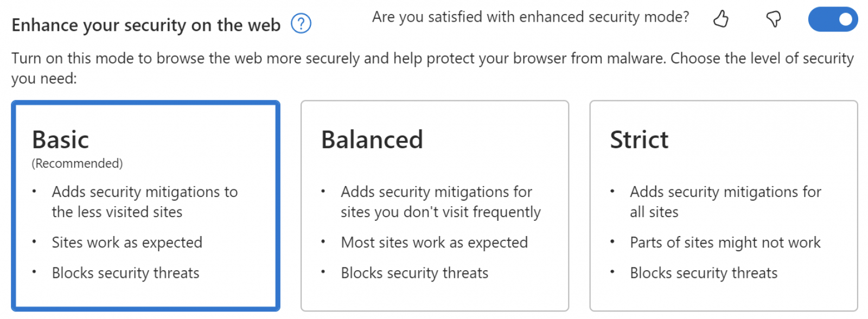Select the Basic security level card

tap(145, 206)
